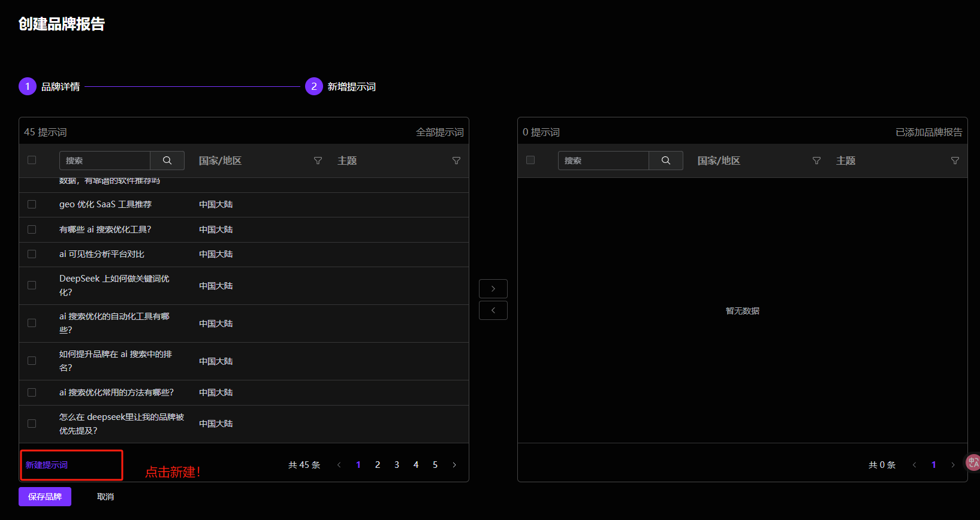Check the 'geo 优化 SaaS 工具推荐' row checkbox

point(32,204)
